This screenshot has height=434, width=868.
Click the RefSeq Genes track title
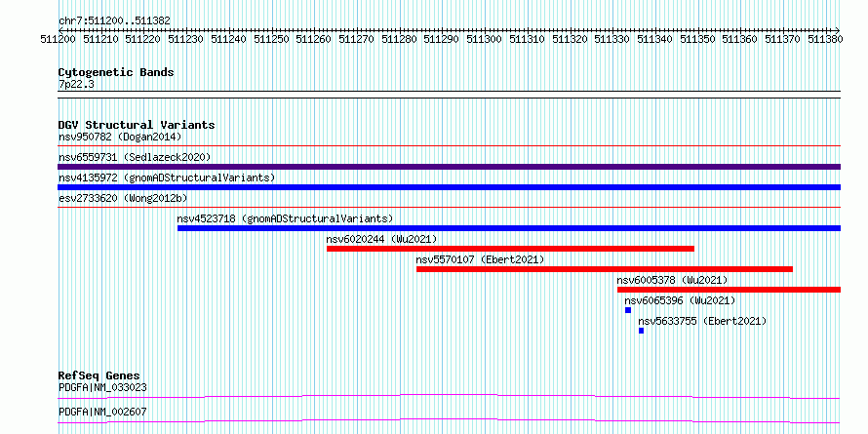(99, 375)
